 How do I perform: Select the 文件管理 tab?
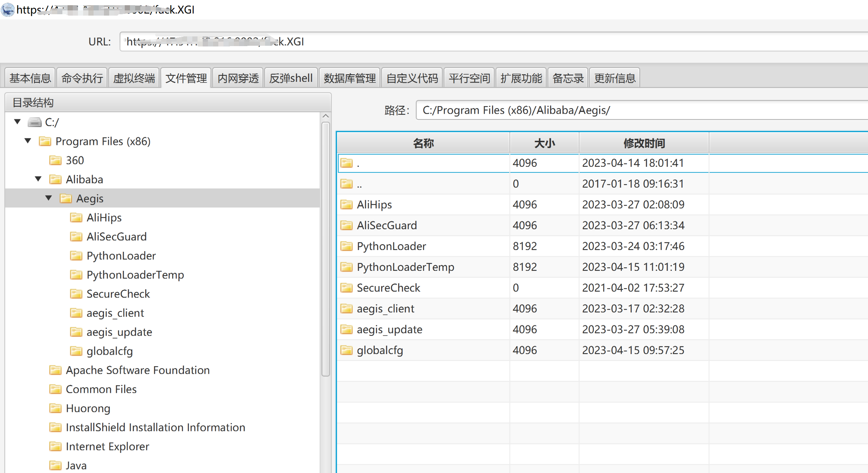[x=186, y=78]
